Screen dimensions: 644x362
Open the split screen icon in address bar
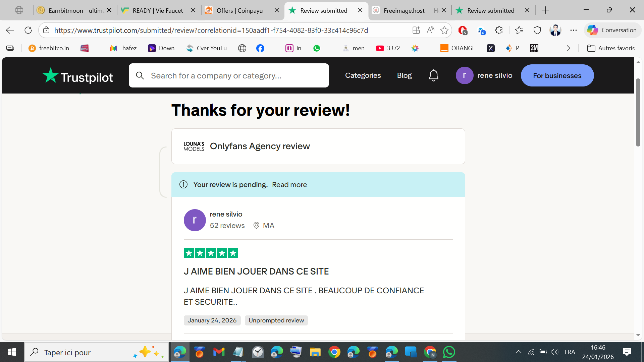(416, 30)
